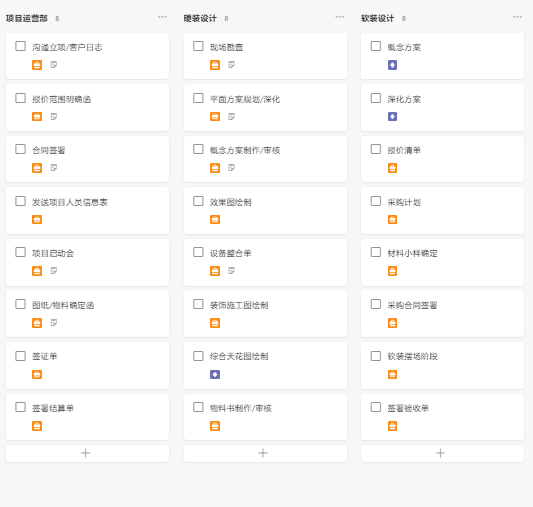The width and height of the screenshot is (533, 507).
Task: Click the purple milestone icon under 概念方案
Action: [x=392, y=65]
